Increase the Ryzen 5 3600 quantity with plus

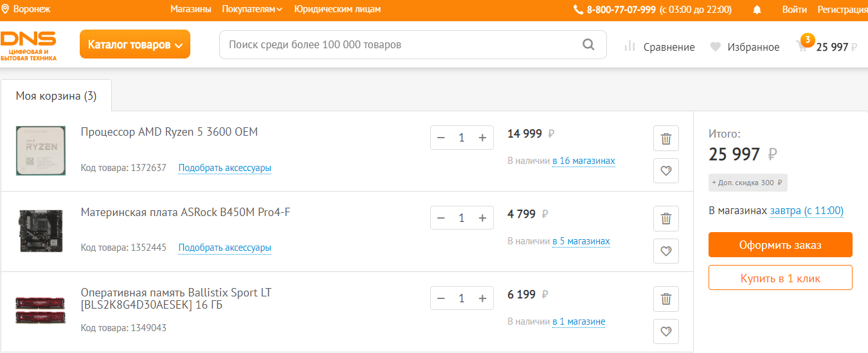pos(482,138)
